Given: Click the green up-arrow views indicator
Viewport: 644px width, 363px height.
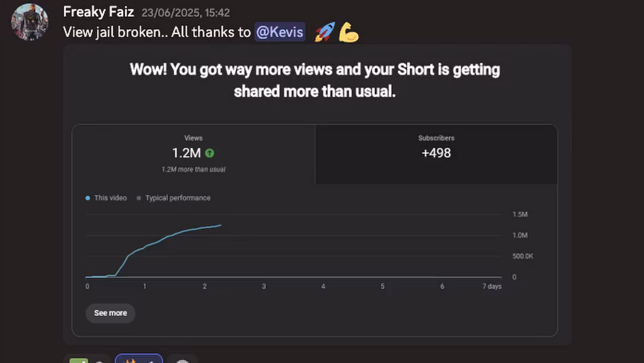Looking at the screenshot, I should click(209, 153).
